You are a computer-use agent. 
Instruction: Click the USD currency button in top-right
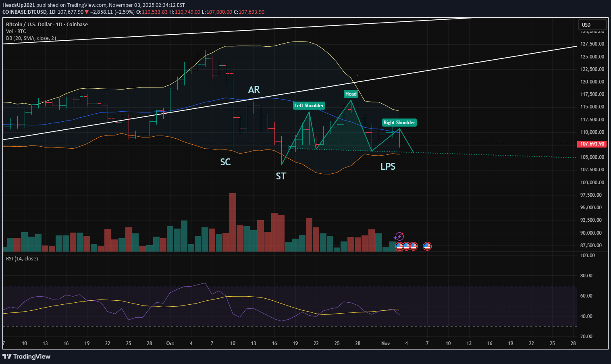coord(592,25)
